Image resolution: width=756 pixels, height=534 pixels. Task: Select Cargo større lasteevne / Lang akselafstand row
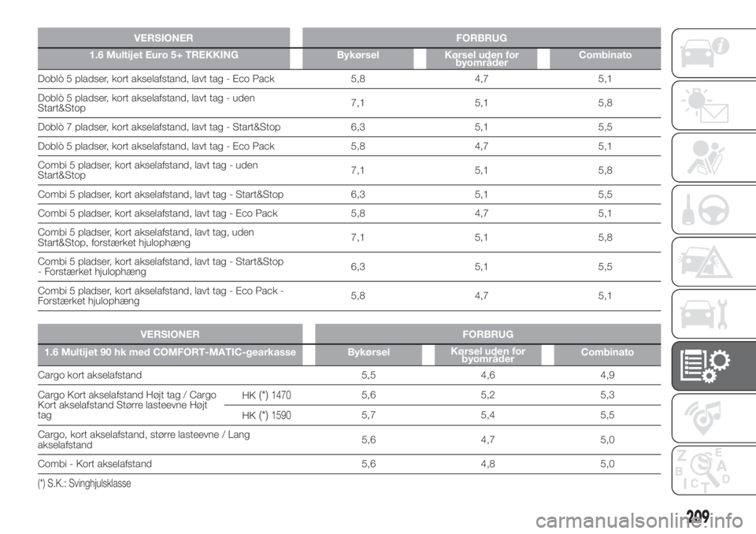click(x=349, y=439)
